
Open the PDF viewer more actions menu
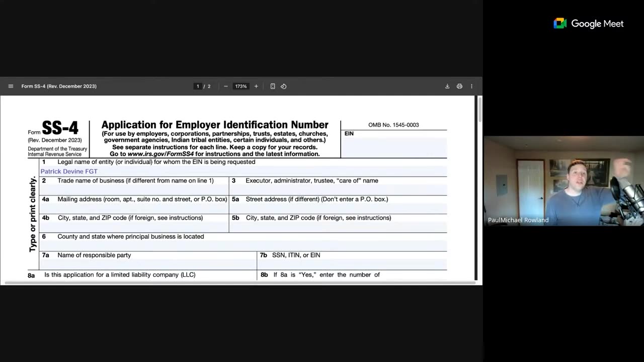click(x=471, y=86)
